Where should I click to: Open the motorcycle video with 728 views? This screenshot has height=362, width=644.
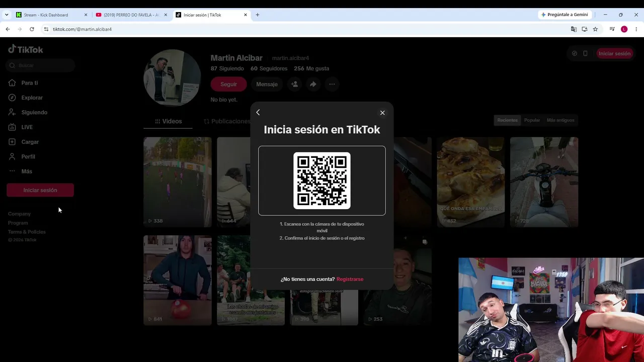click(544, 182)
